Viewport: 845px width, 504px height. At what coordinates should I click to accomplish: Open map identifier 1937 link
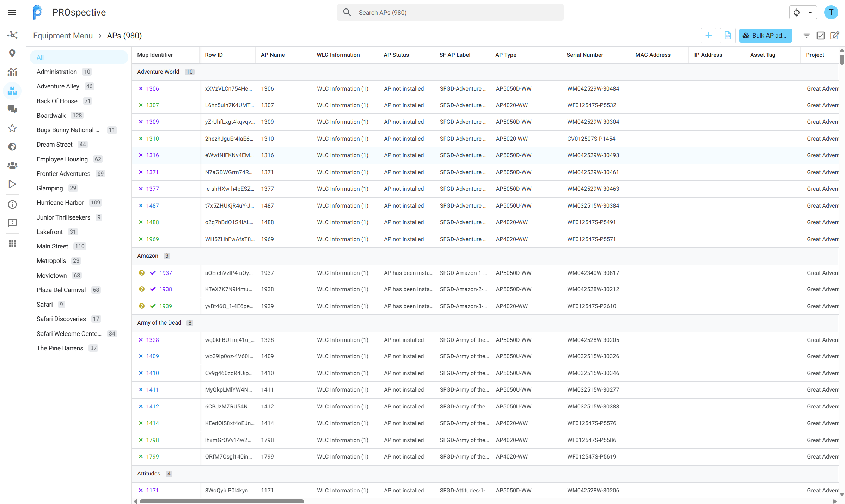point(166,273)
